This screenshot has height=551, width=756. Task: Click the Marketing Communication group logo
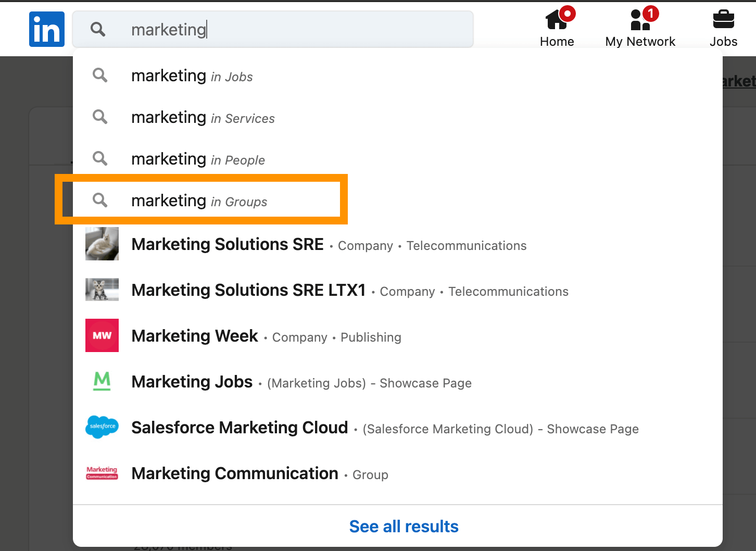pos(102,473)
